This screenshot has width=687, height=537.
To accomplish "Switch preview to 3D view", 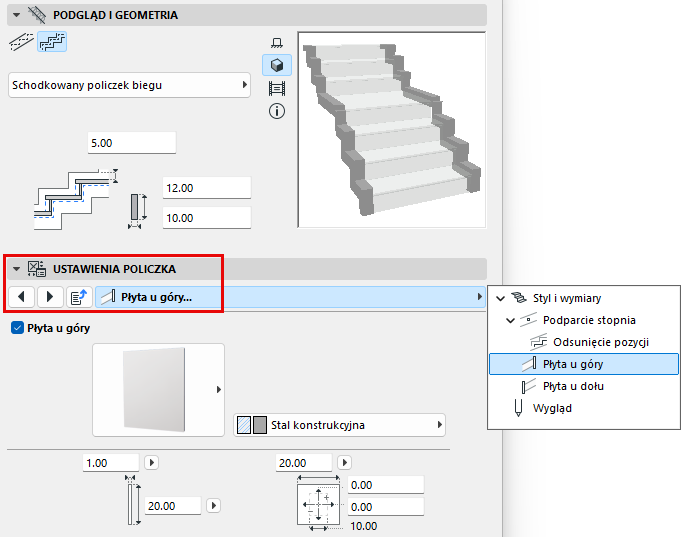I will pyautogui.click(x=276, y=65).
